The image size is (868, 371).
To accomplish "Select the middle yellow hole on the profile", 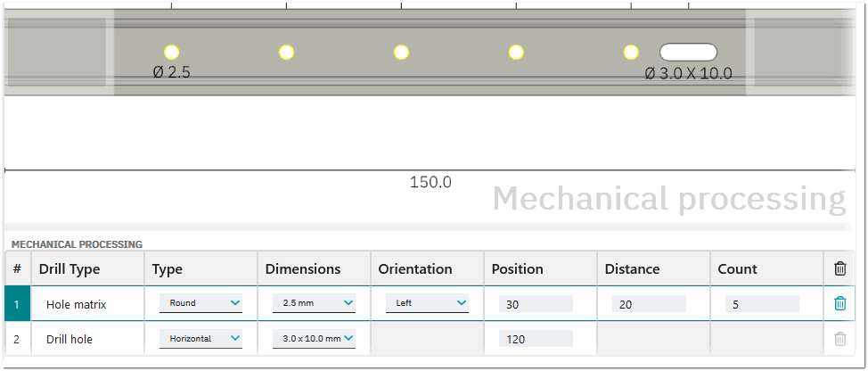I will coord(401,53).
